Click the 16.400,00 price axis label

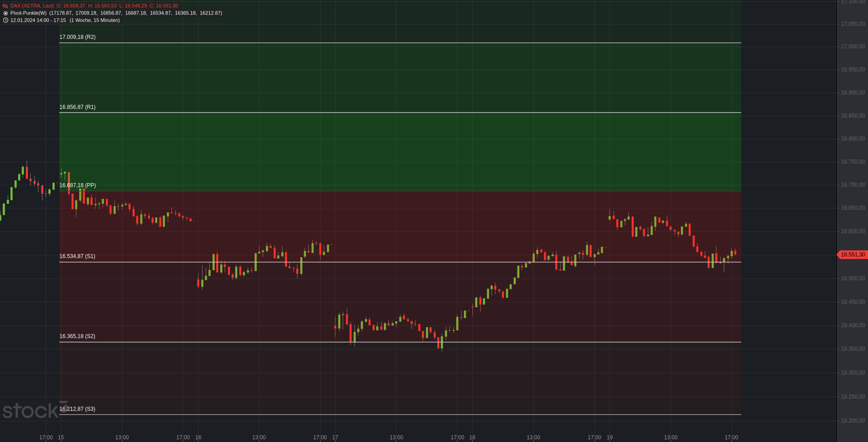click(853, 325)
